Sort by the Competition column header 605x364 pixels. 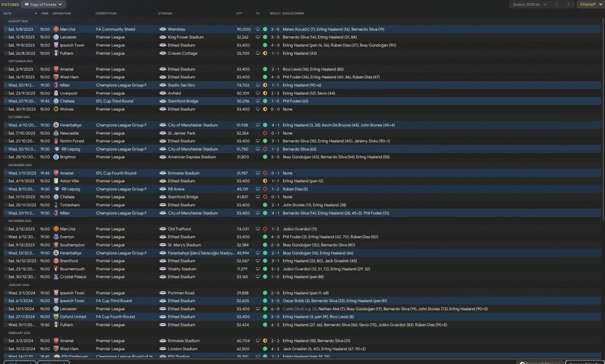coord(106,14)
